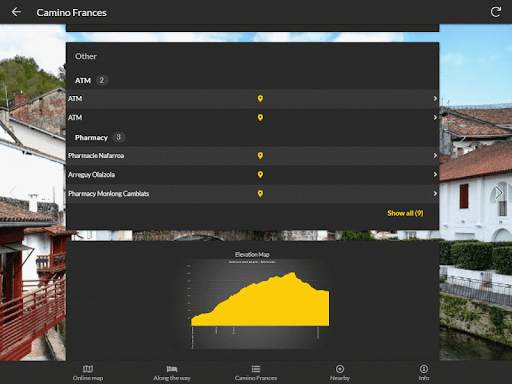Open chevron for Pharmacie Nafarroa
Screen dimensions: 512x384
click(435, 156)
